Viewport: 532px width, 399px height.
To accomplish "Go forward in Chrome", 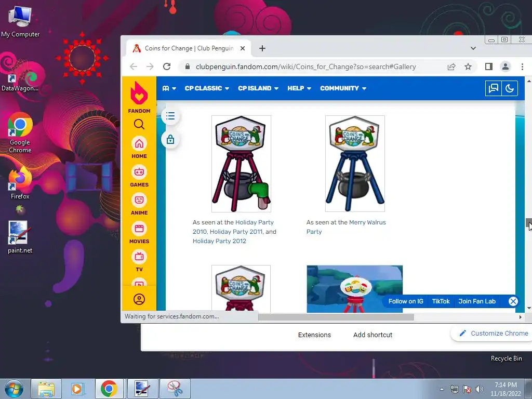I will pos(150,66).
